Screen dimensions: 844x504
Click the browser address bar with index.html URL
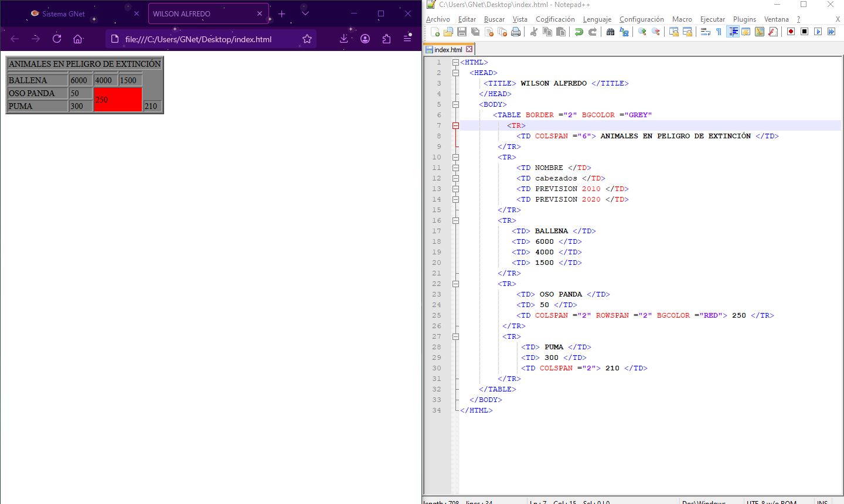coord(198,39)
